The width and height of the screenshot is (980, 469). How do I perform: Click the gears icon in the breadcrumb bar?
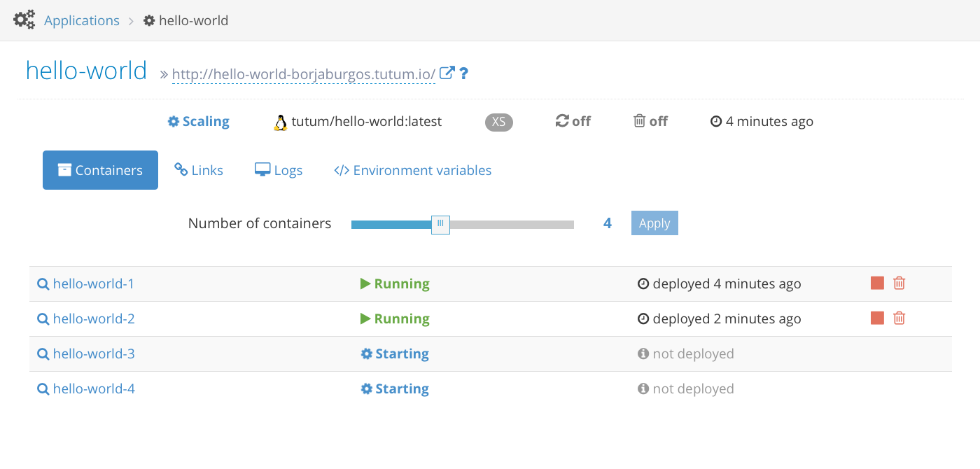[24, 20]
